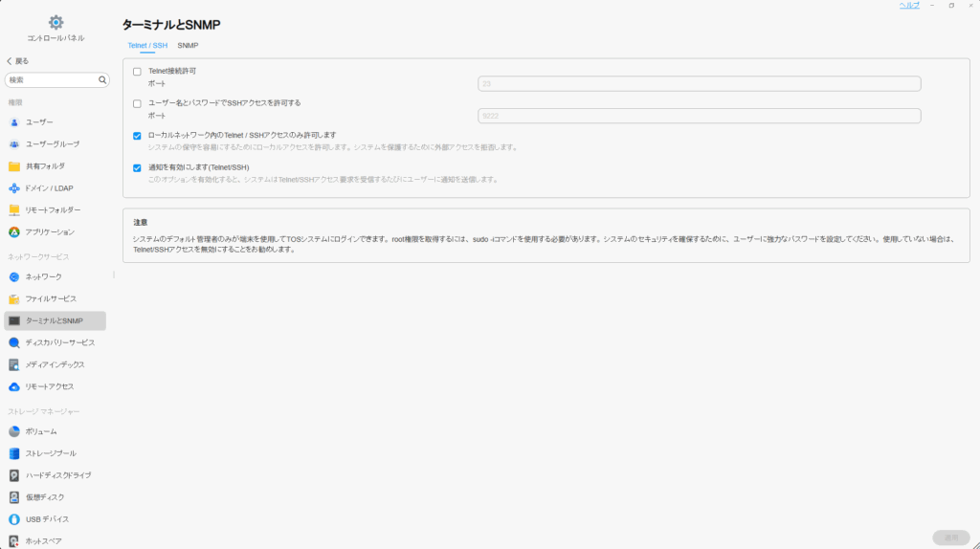The image size is (980, 549).
Task: Open the ネットワーク globe icon
Action: (x=14, y=276)
